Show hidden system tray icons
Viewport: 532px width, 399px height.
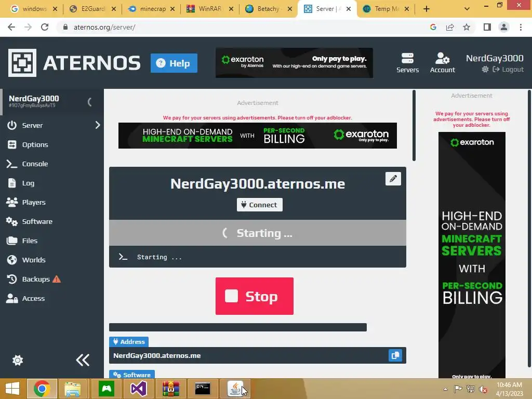(445, 389)
